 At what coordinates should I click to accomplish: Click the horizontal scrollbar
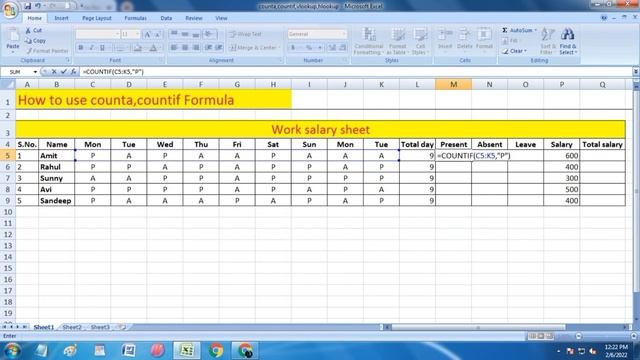pyautogui.click(x=478, y=327)
